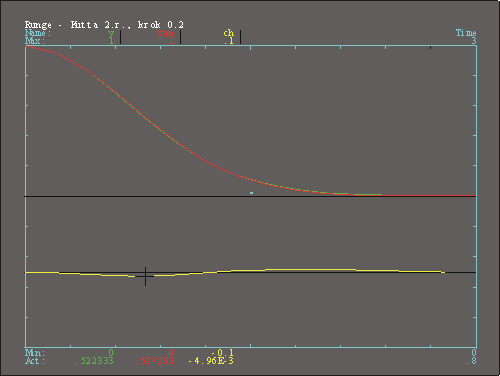Click the current time value .8
The height and width of the screenshot is (376, 500).
click(x=471, y=361)
